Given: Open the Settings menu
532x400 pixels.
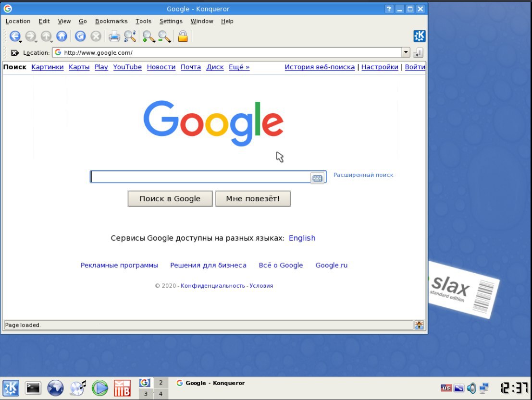Looking at the screenshot, I should [x=171, y=21].
